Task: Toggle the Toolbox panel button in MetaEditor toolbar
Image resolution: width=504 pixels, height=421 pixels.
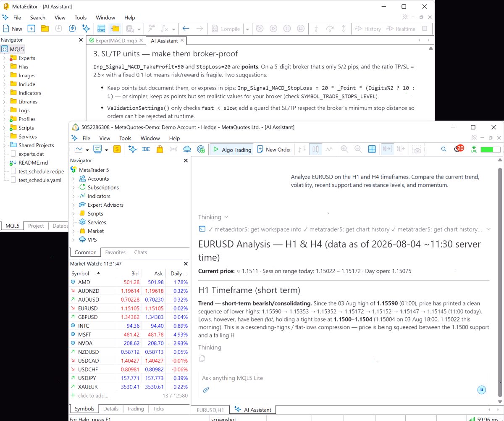Action: 101,29
